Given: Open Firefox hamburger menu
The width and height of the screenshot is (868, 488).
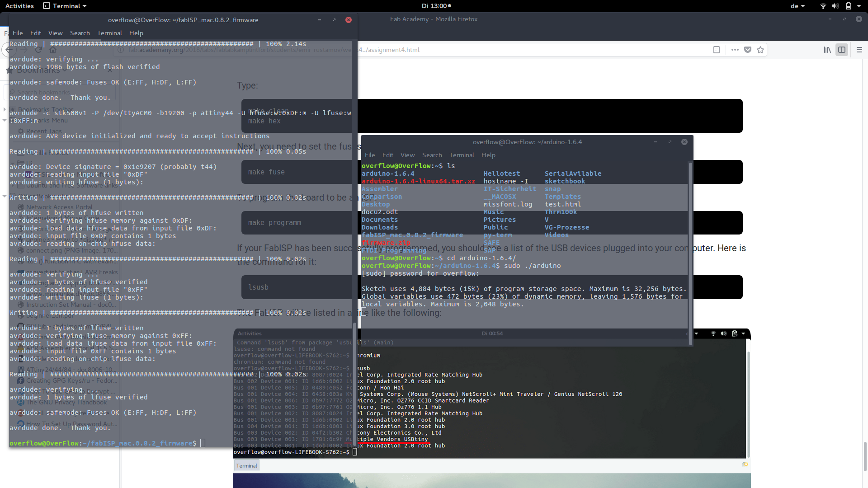Looking at the screenshot, I should click(x=859, y=50).
